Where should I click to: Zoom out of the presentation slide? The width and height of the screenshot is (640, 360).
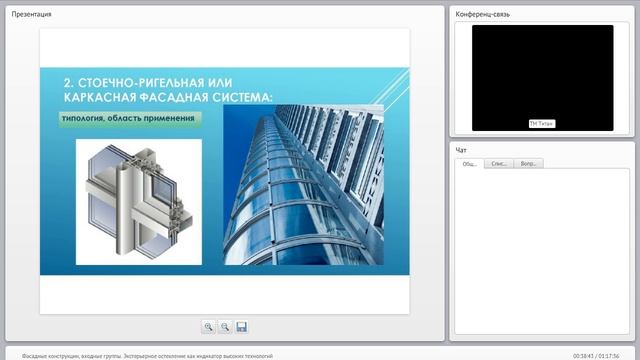[x=225, y=327]
